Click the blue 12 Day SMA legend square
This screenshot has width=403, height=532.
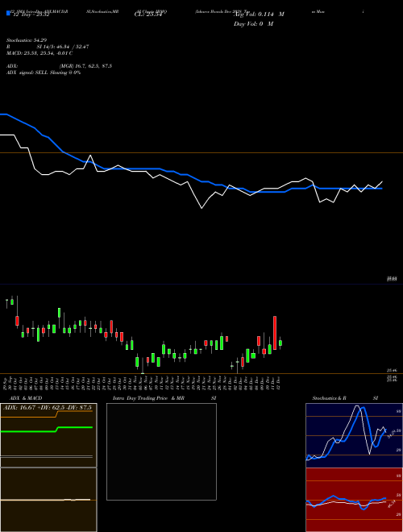[9, 13]
